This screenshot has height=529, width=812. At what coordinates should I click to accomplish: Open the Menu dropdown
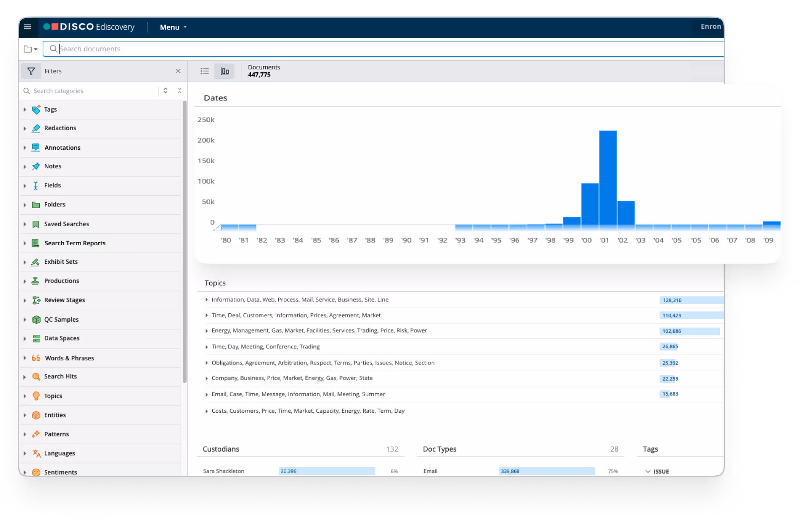(173, 27)
